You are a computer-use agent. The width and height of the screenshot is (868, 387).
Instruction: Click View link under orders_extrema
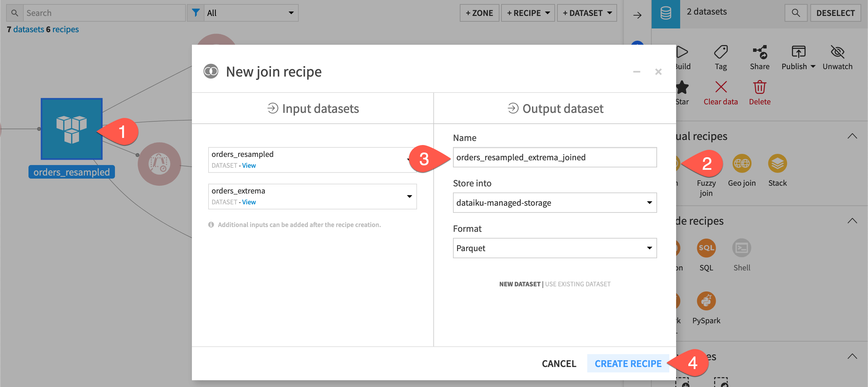point(249,202)
